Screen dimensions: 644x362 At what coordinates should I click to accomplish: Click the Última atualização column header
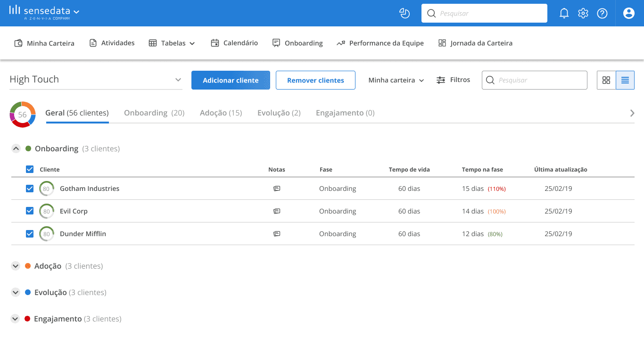point(561,170)
